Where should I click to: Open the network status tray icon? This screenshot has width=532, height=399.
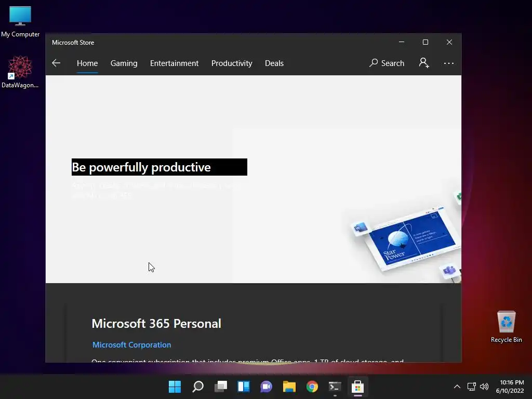tap(471, 387)
